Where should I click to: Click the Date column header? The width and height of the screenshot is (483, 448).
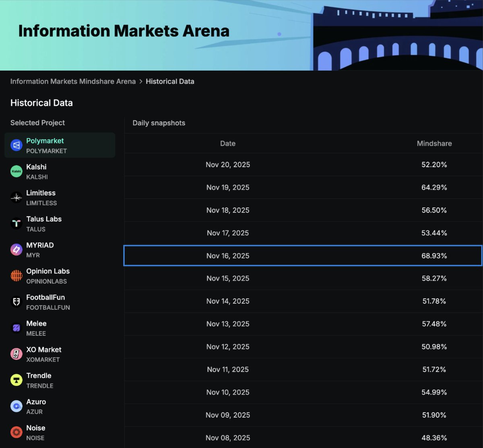pos(228,143)
